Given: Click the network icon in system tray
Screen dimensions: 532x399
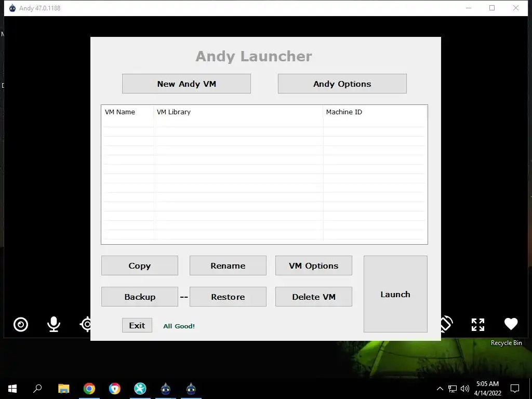Looking at the screenshot, I should point(453,389).
